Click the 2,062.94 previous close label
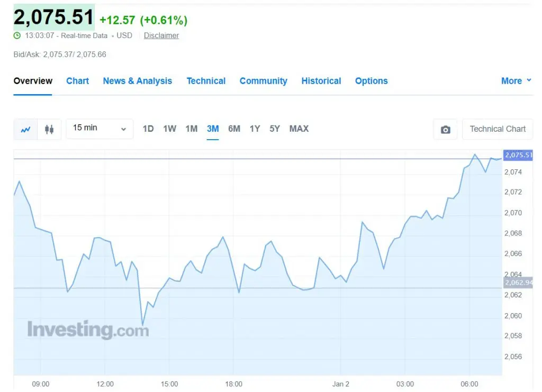 point(518,283)
